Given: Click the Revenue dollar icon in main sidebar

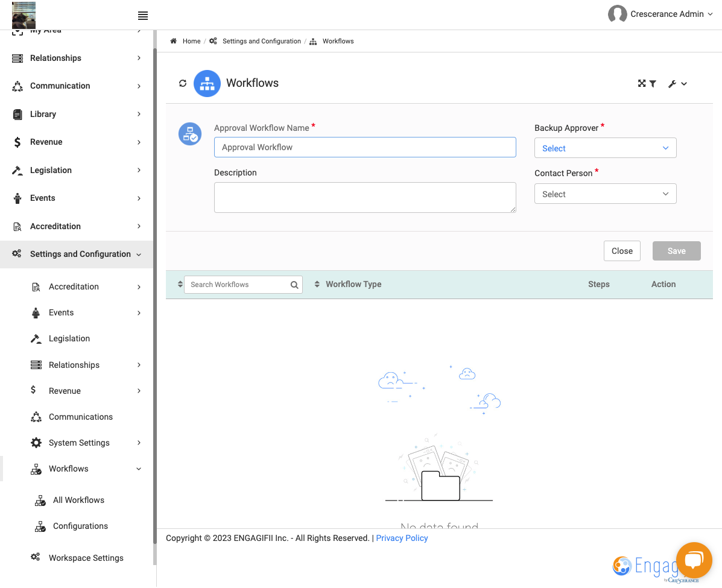Looking at the screenshot, I should pyautogui.click(x=17, y=142).
